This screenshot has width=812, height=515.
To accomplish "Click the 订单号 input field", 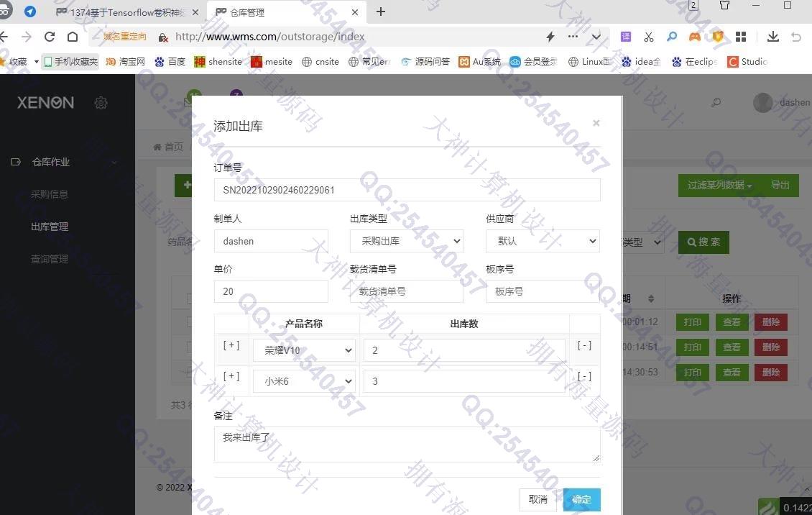I will (x=407, y=190).
